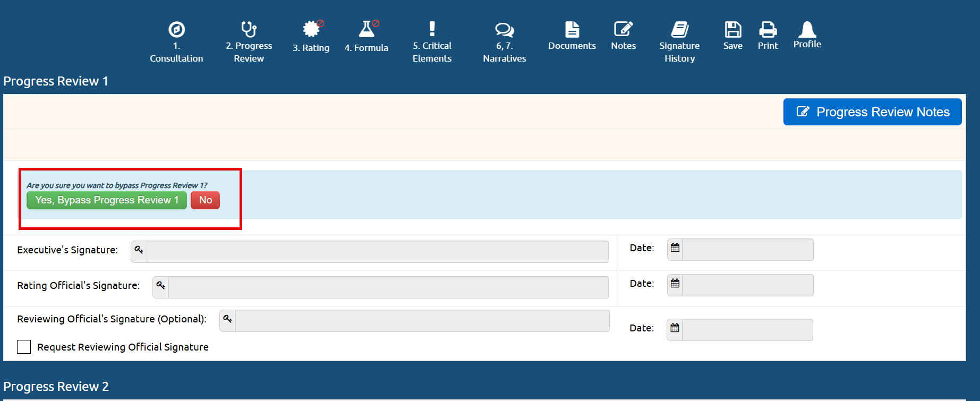Click the 'Rating Official's Signature:' label

tap(79, 285)
